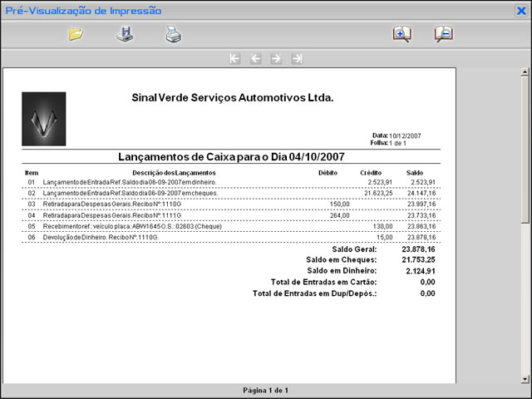The image size is (532, 399).
Task: Click the vertical scrollbar thumb
Action: [525, 150]
